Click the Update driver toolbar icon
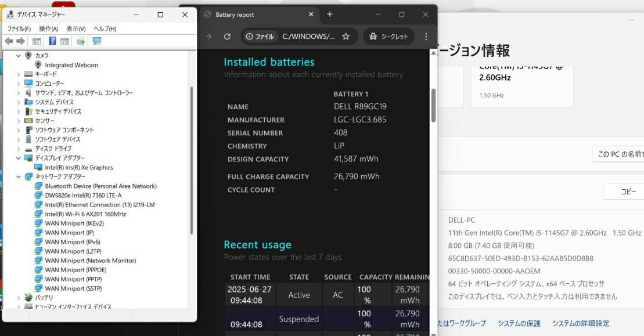Image resolution: width=644 pixels, height=336 pixels. click(x=81, y=41)
